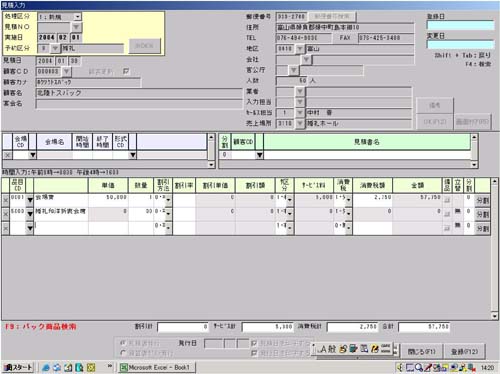Click the magnifier icon in the system tray
Image resolution: width=500 pixels, height=374 pixels.
(x=419, y=367)
